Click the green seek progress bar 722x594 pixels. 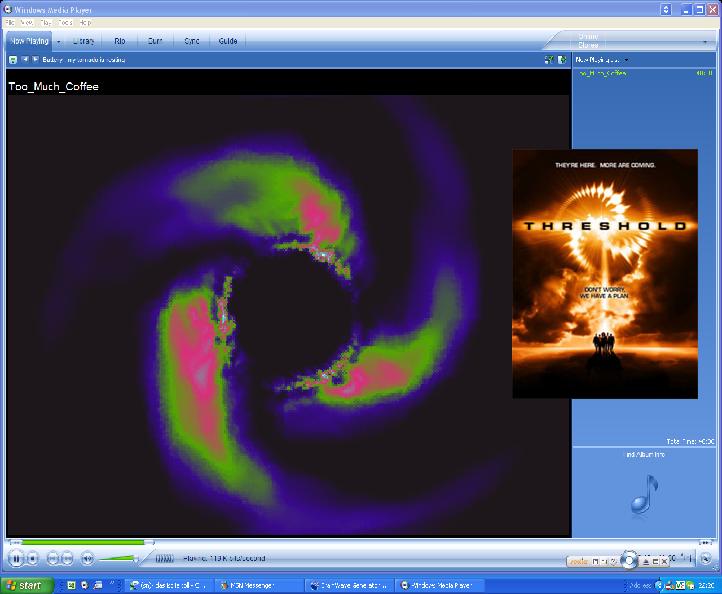click(x=83, y=542)
